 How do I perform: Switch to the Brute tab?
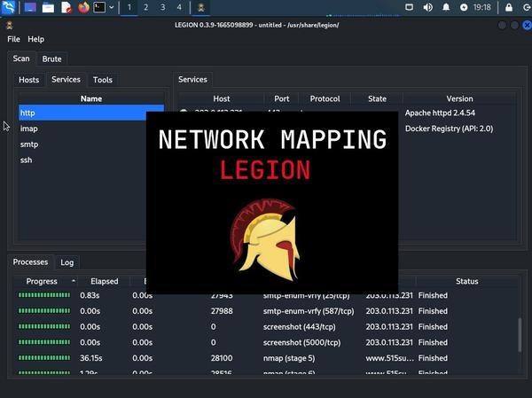[x=51, y=59]
